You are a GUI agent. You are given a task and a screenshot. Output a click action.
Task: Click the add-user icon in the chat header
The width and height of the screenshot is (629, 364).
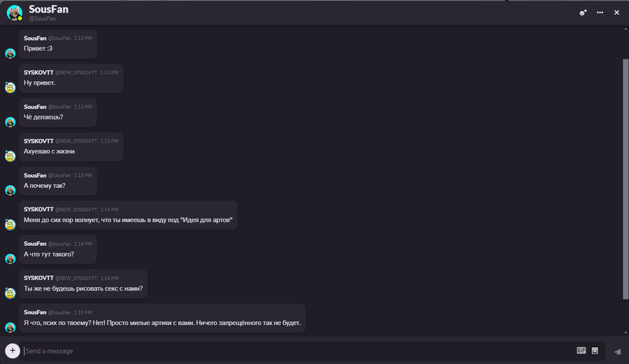point(583,13)
